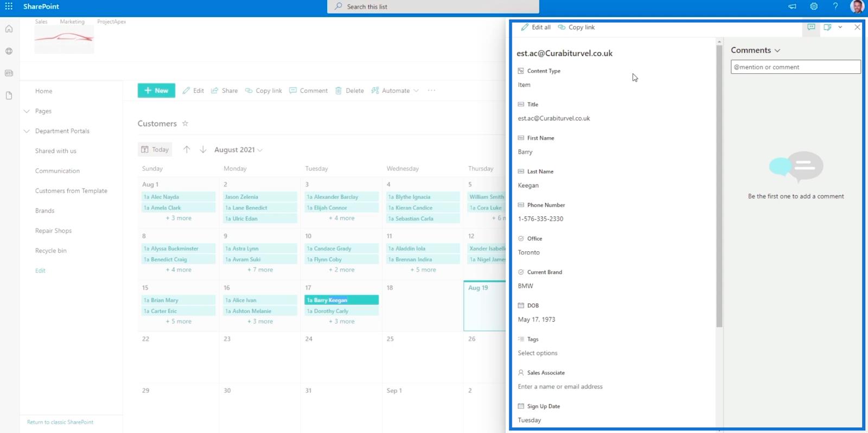Open the Alec Nayda calendar event
The width and height of the screenshot is (868, 433).
[x=178, y=197]
